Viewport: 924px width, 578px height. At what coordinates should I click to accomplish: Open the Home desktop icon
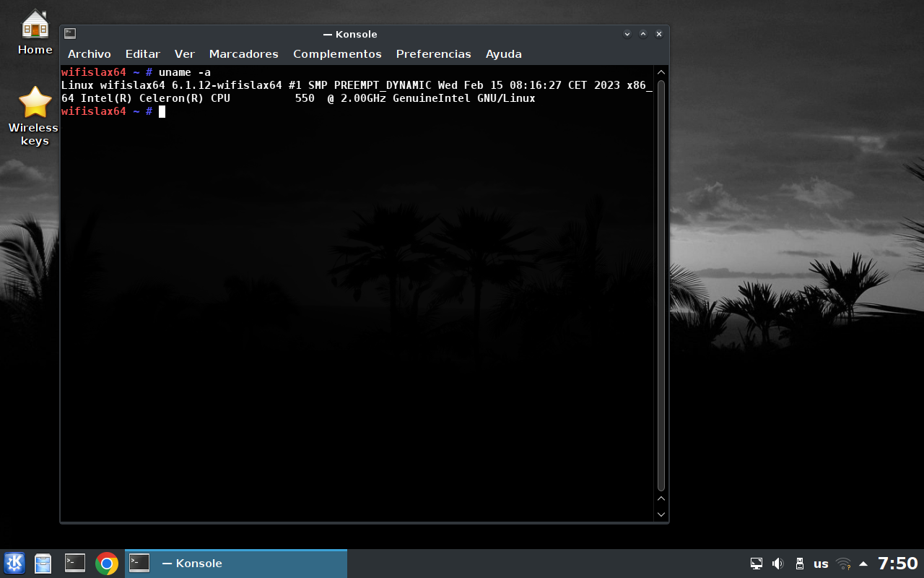[35, 33]
